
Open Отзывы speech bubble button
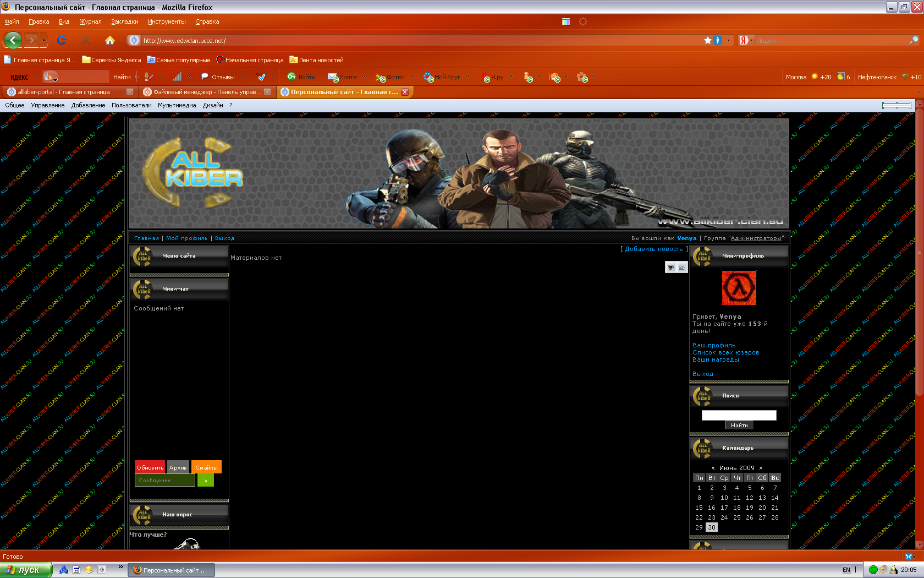click(x=218, y=77)
